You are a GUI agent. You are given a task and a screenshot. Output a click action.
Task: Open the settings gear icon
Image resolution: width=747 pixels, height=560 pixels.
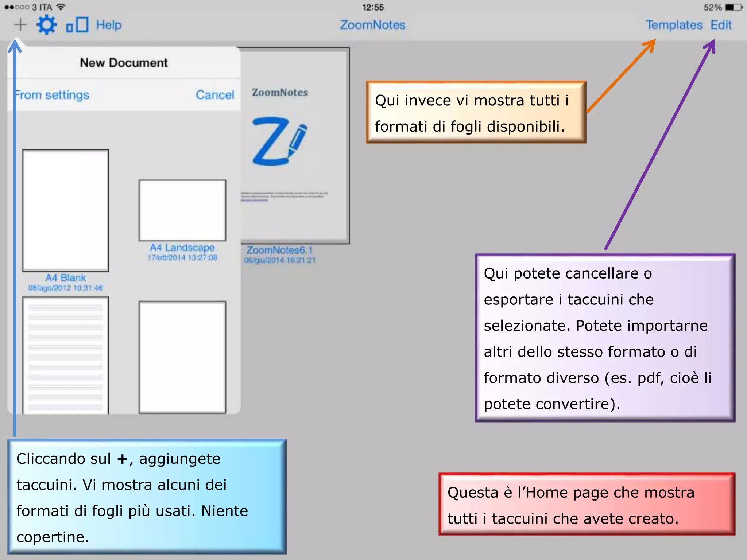click(x=47, y=25)
